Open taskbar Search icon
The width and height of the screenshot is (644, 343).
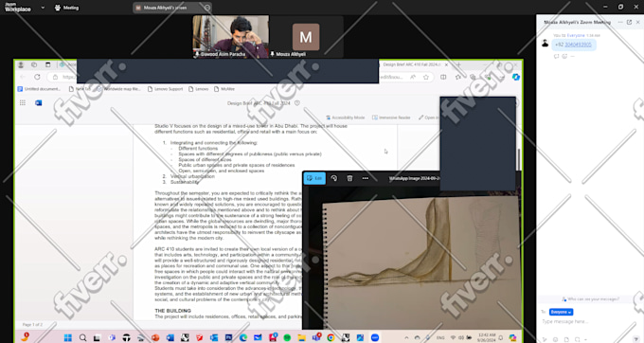pos(82,337)
